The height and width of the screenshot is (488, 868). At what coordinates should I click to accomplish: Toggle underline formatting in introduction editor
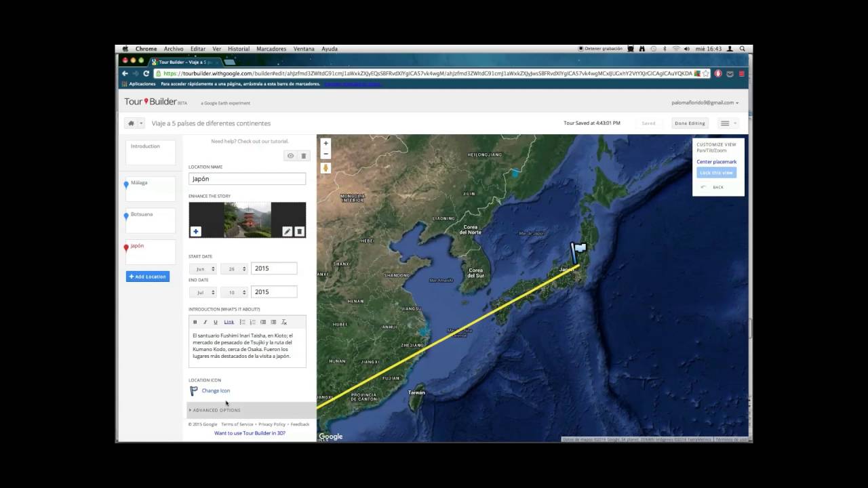click(216, 322)
